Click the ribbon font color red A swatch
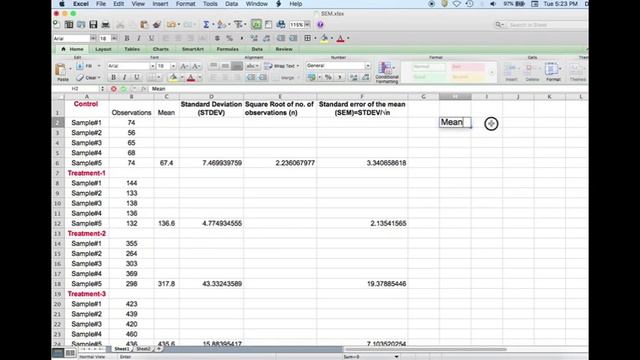 [191, 77]
